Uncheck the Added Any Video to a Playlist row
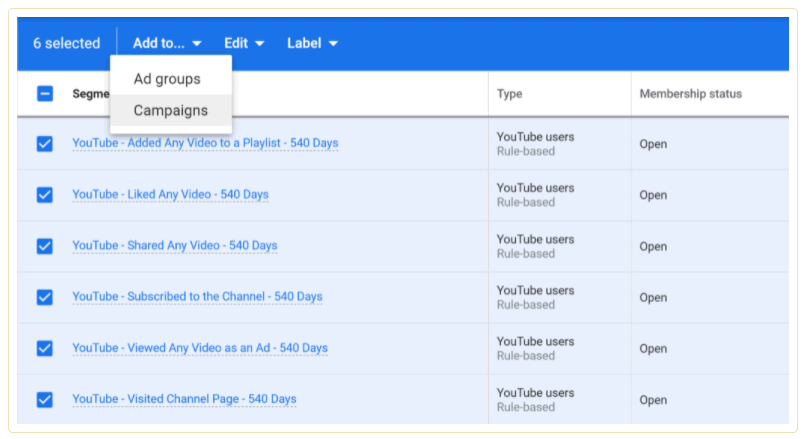The height and width of the screenshot is (439, 807). pyautogui.click(x=45, y=144)
